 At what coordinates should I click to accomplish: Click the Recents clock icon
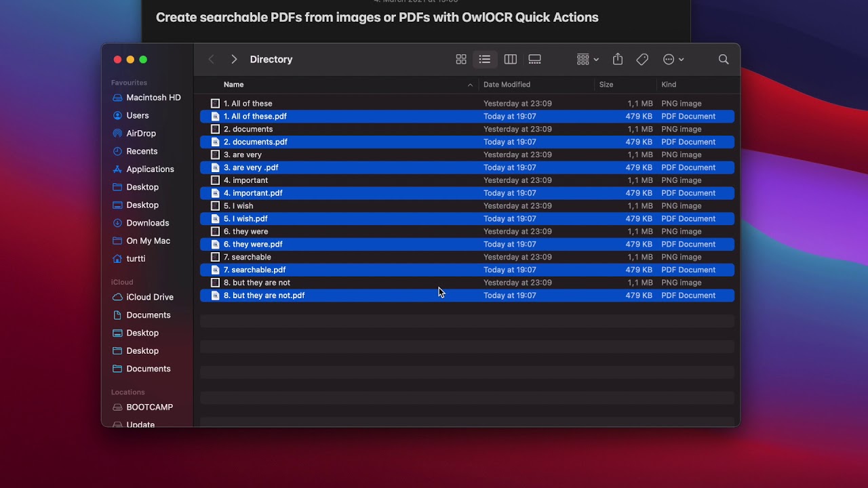point(117,151)
